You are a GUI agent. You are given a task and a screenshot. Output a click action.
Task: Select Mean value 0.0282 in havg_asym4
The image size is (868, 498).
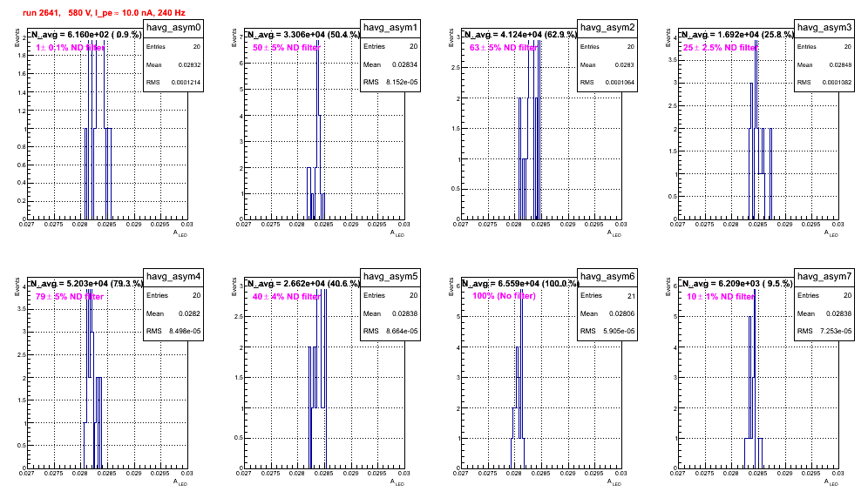click(190, 313)
